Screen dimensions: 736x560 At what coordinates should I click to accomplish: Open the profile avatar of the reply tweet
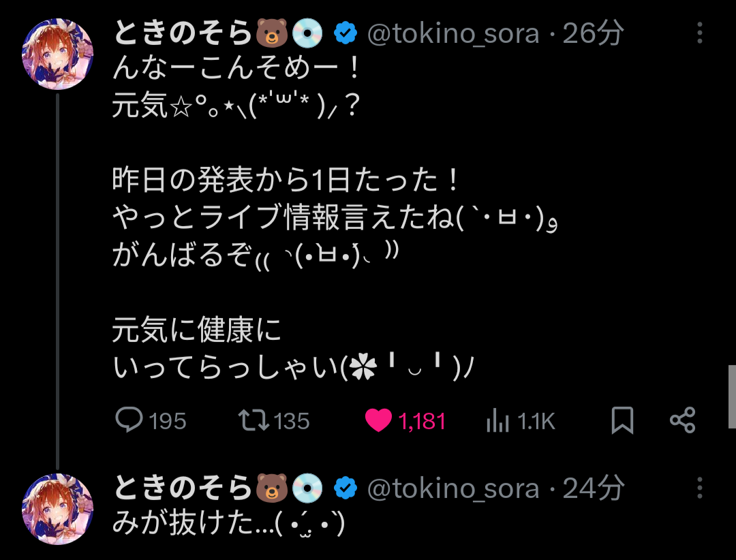pos(58,509)
